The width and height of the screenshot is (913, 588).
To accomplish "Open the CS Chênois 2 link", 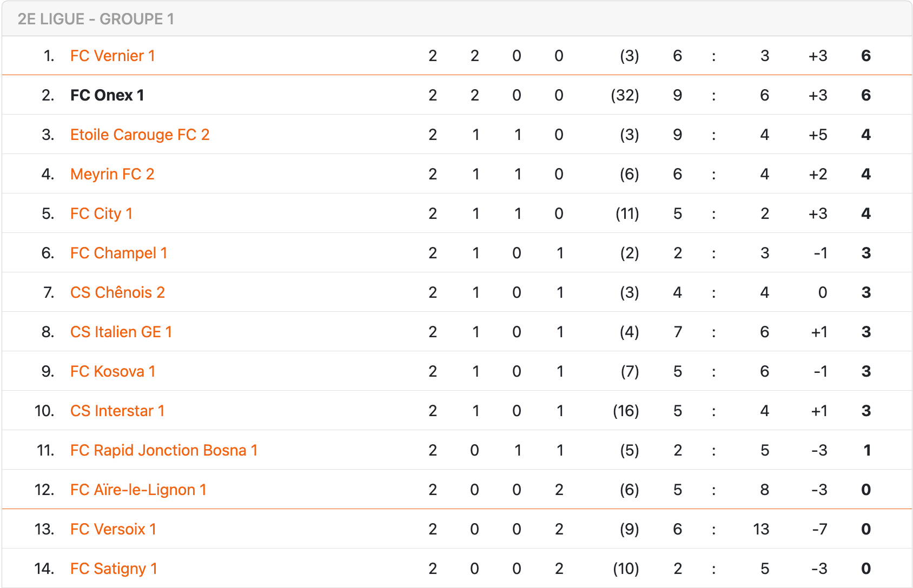I will coord(117,292).
